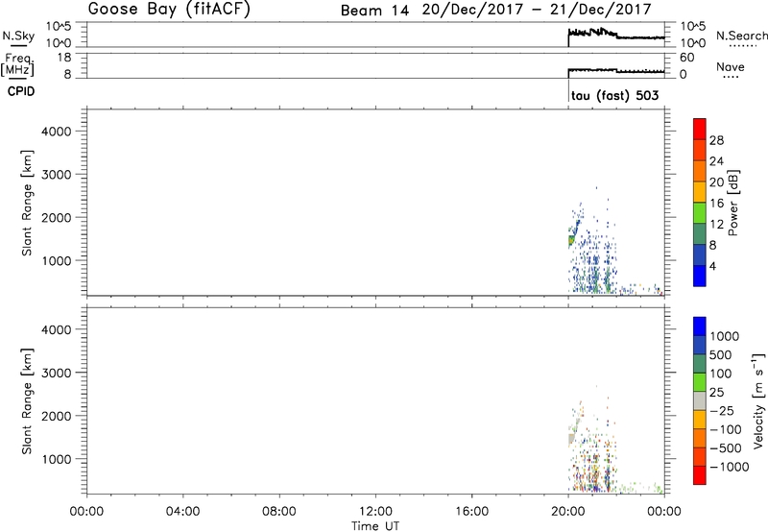Click the "28" Power colorbar value
Viewport: 768px width, 532px height.
point(716,140)
